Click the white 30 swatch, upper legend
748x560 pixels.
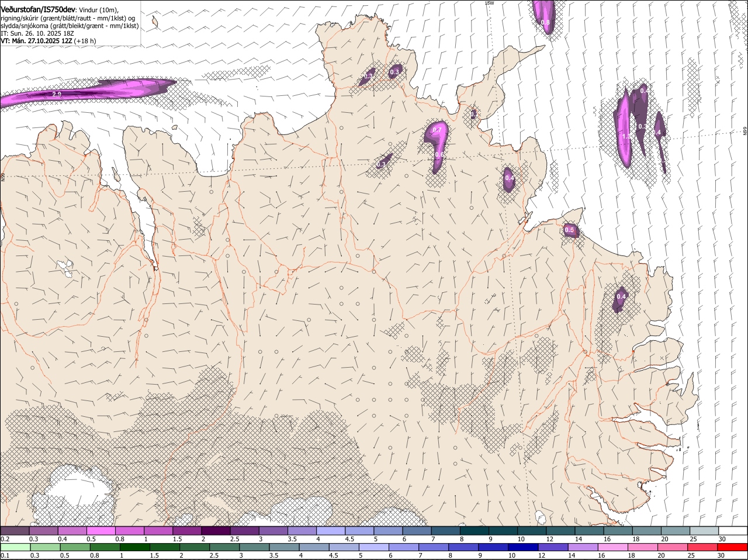pyautogui.click(x=733, y=531)
